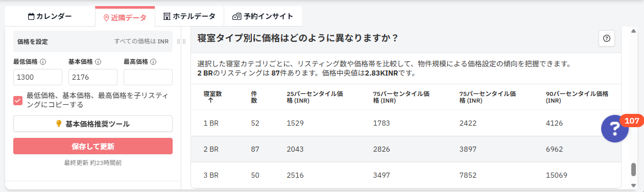The image size is (644, 192).
Task: Click the info icon next to 基本価格
Action: [98, 62]
